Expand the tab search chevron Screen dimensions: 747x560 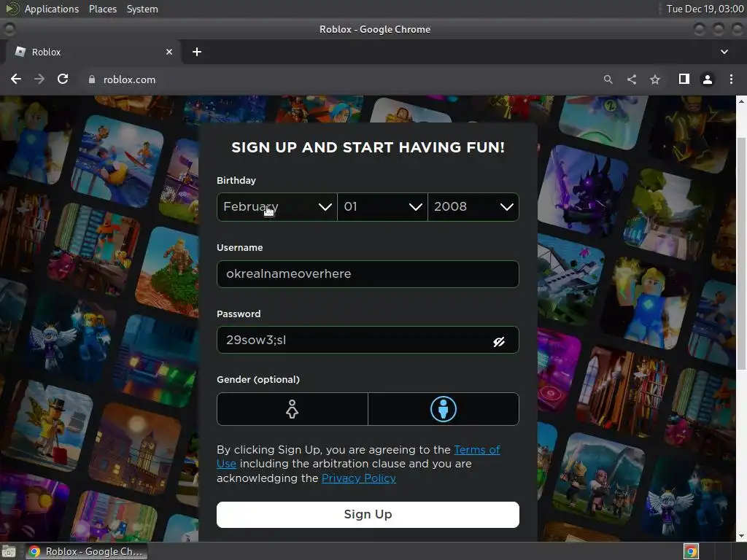point(724,52)
